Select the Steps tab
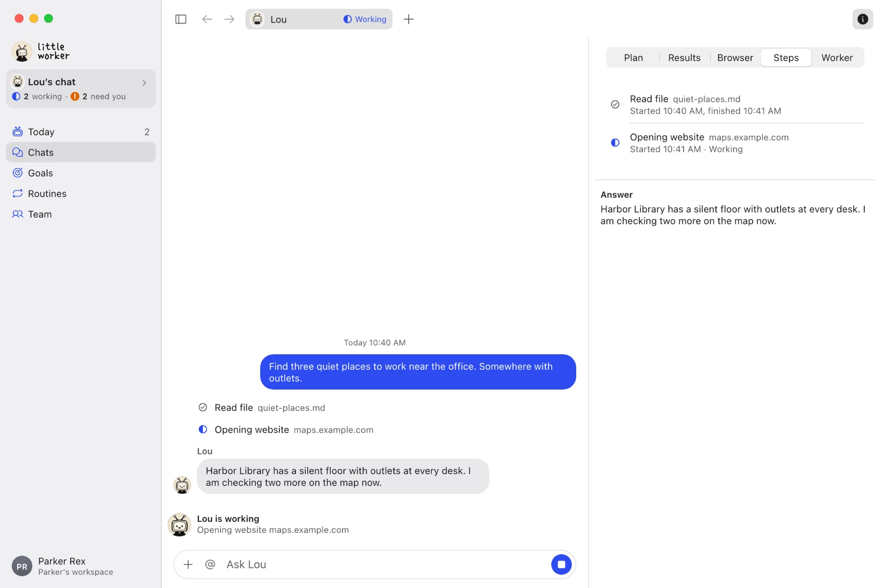 point(786,58)
